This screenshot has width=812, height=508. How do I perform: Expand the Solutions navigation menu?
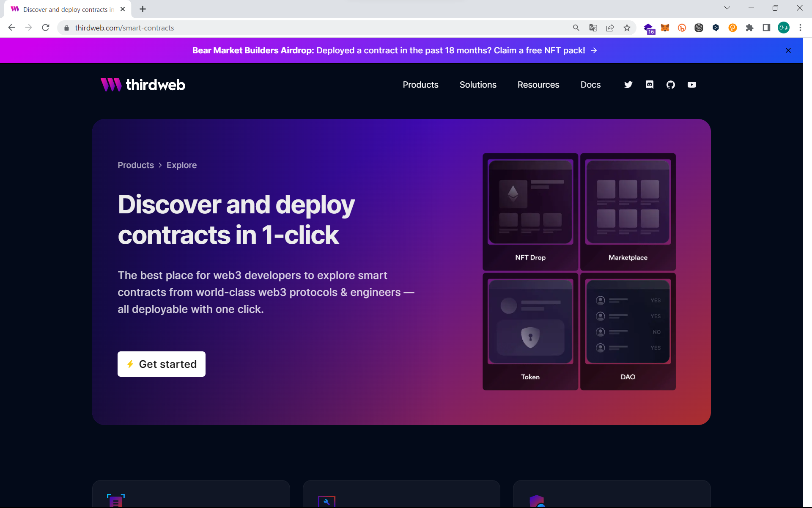[x=478, y=85]
